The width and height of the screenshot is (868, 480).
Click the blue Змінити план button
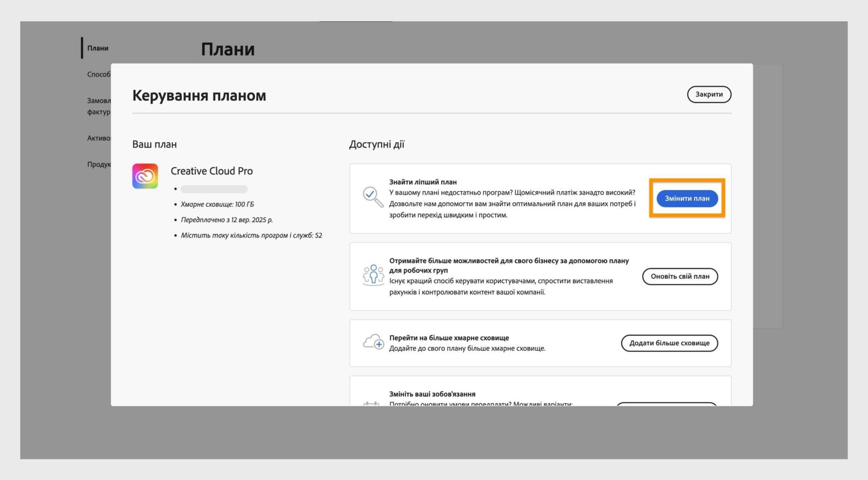click(687, 199)
